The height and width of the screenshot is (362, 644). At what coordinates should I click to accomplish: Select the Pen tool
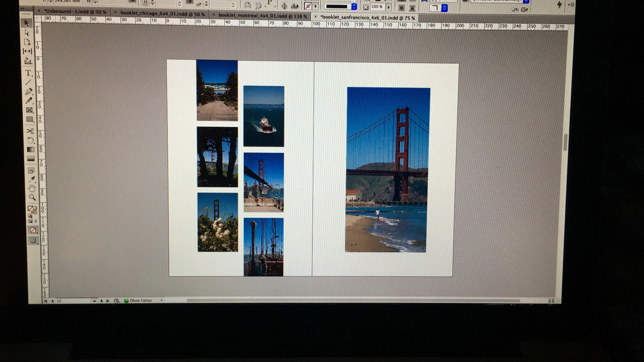pos(29,91)
